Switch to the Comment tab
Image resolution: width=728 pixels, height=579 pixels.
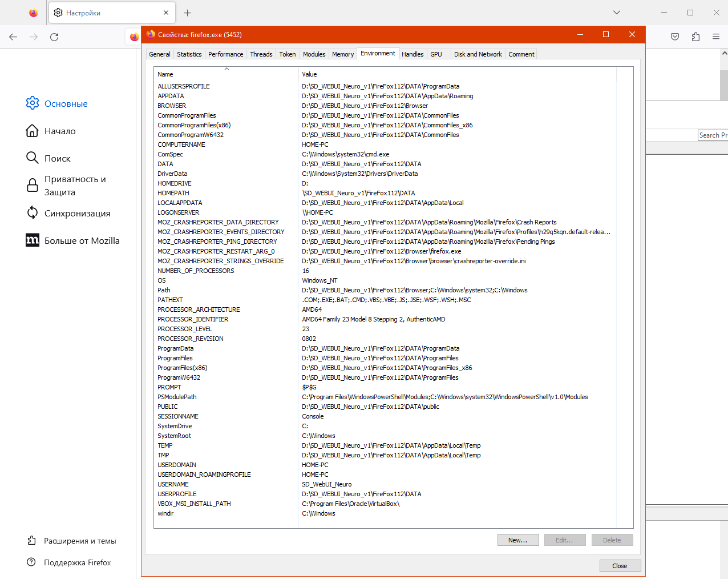[521, 54]
